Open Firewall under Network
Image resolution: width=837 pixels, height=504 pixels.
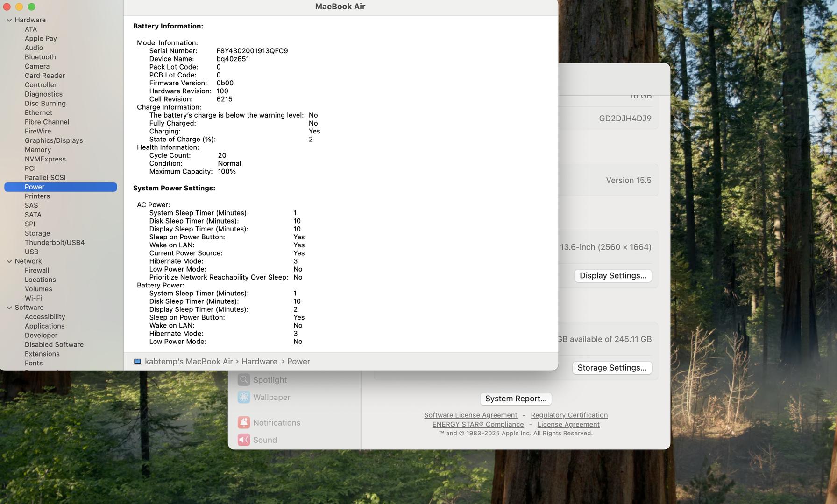click(37, 270)
